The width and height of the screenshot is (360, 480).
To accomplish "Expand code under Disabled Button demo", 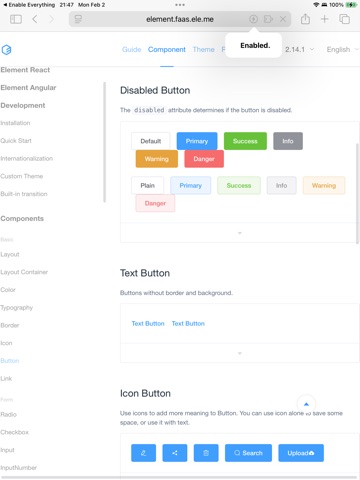I will (239, 233).
